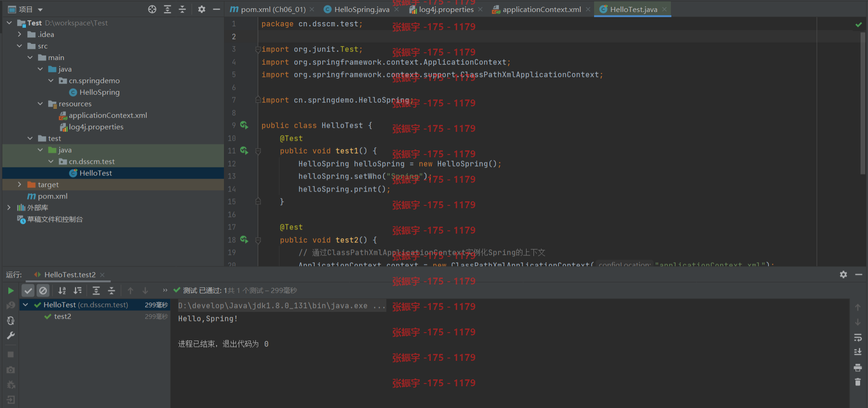This screenshot has width=868, height=408.
Task: Open project panel settings gear
Action: click(x=202, y=9)
